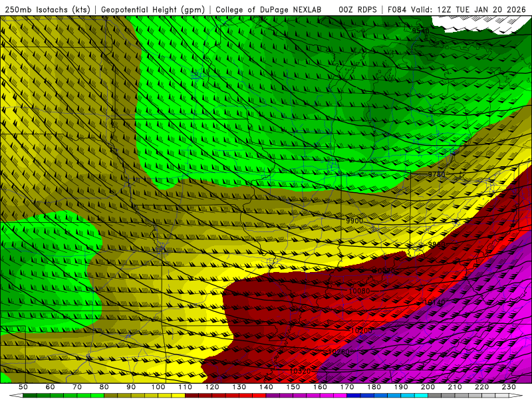Click the 10020 height contour label
This screenshot has width=532, height=399.
click(x=384, y=271)
